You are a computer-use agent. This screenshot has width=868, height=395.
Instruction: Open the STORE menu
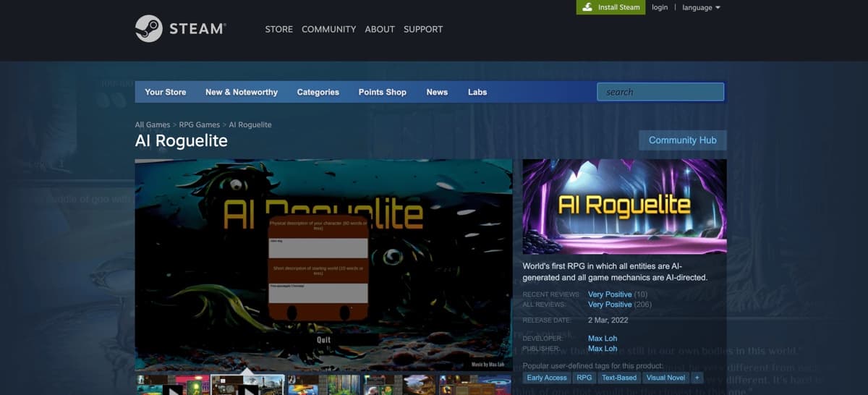[278, 29]
